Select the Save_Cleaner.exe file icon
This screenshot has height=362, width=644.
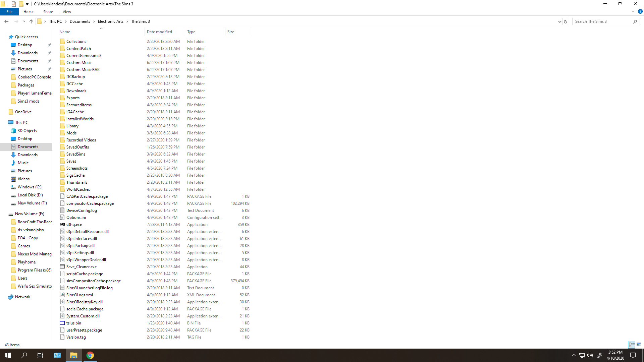[x=62, y=267]
